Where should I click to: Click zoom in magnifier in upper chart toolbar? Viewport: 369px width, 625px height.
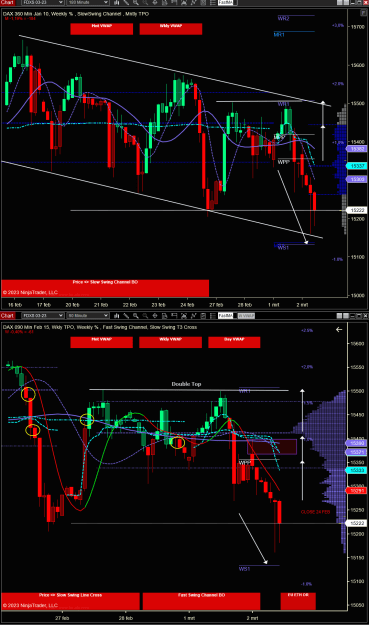click(136, 2)
